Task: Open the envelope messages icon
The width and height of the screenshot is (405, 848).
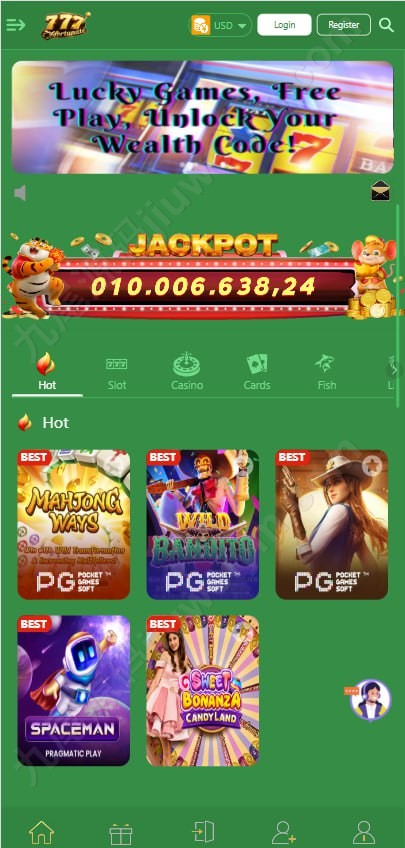Action: coord(381,191)
